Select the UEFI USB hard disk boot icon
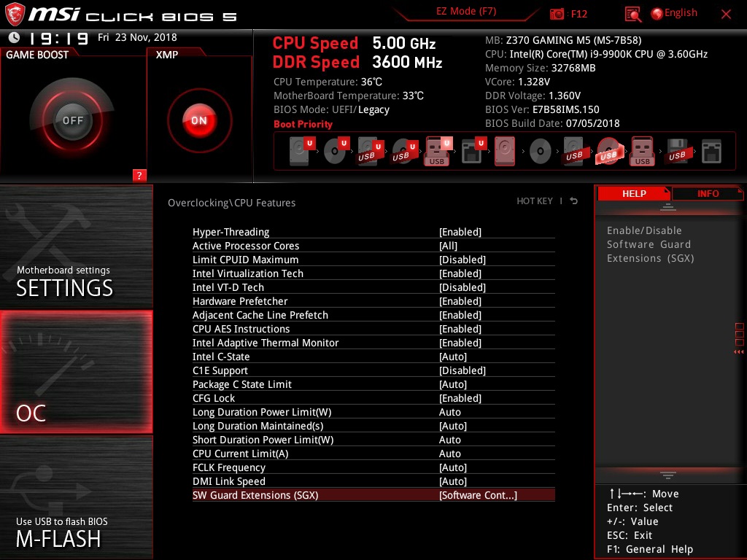Screen dimensions: 747x560 click(371, 151)
